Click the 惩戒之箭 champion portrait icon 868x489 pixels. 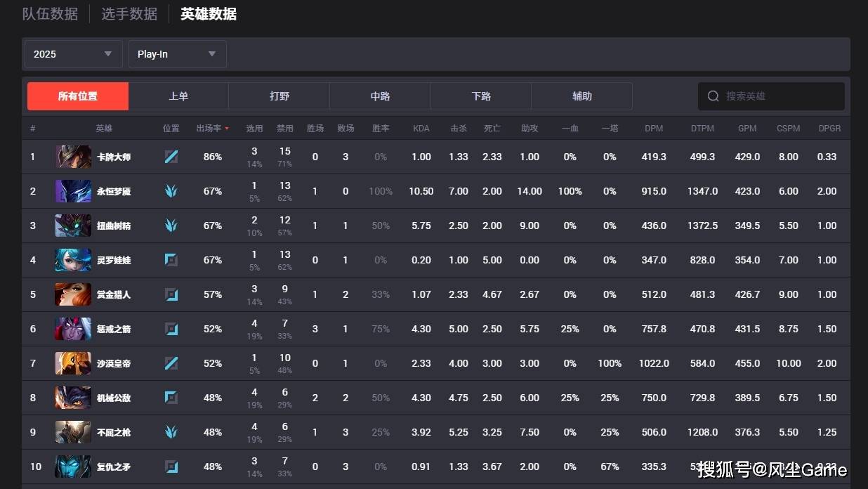coord(73,329)
